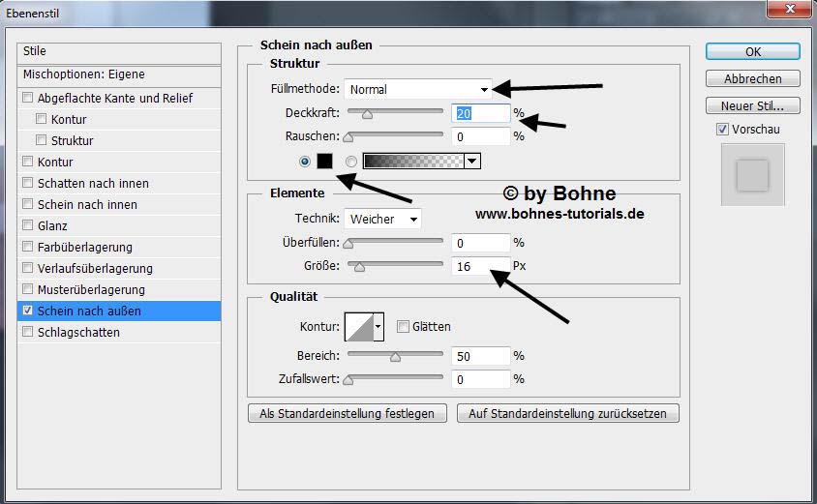Enable the Glätten checkbox
This screenshot has height=504, width=817.
(403, 327)
